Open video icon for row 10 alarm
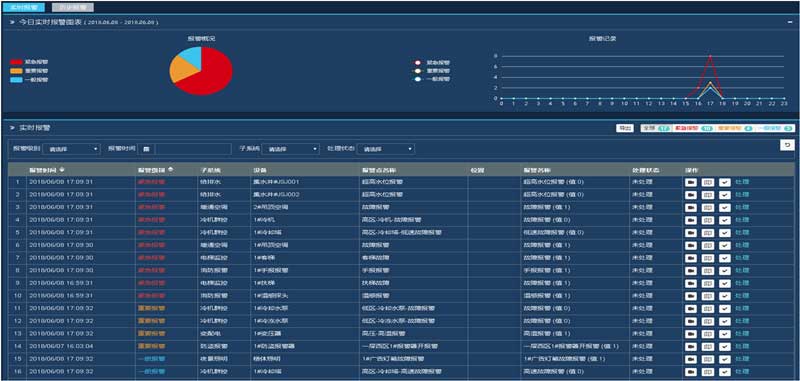This screenshot has width=800, height=381. point(690,296)
